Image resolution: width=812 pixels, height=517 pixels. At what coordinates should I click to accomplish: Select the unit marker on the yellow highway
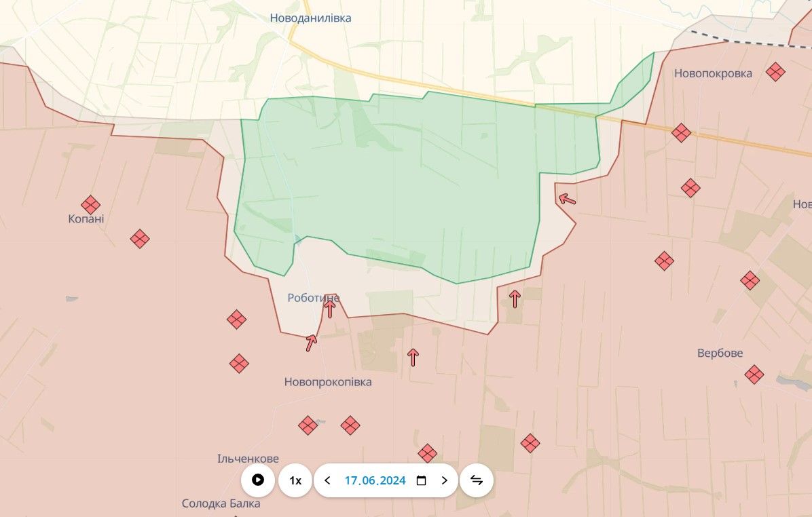tap(681, 133)
